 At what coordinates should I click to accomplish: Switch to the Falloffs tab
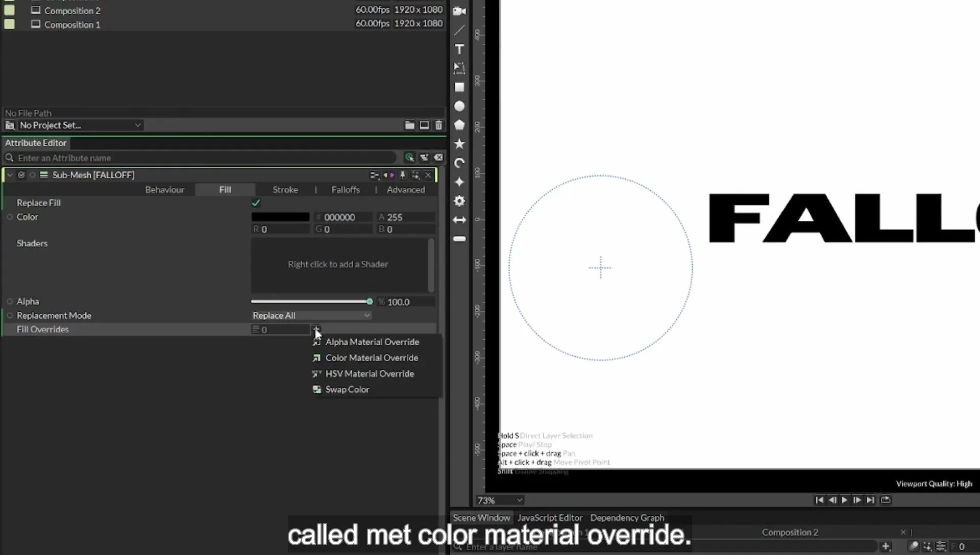[346, 189]
